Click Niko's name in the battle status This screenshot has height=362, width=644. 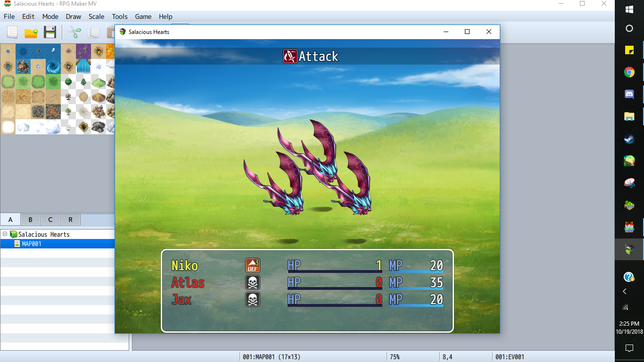185,265
